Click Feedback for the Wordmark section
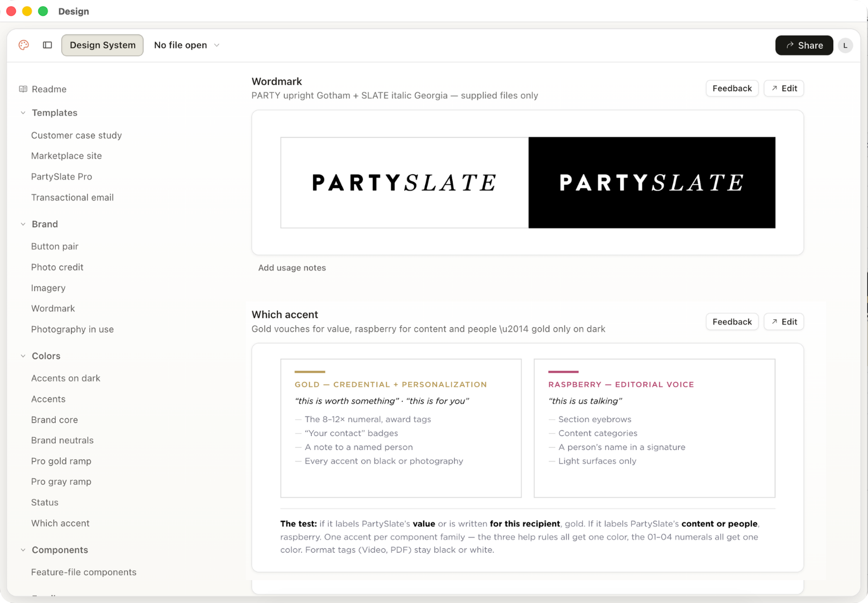 click(x=732, y=88)
